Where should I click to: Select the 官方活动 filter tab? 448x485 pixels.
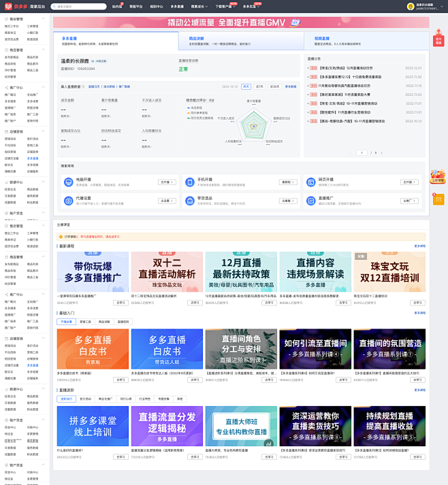click(86, 399)
